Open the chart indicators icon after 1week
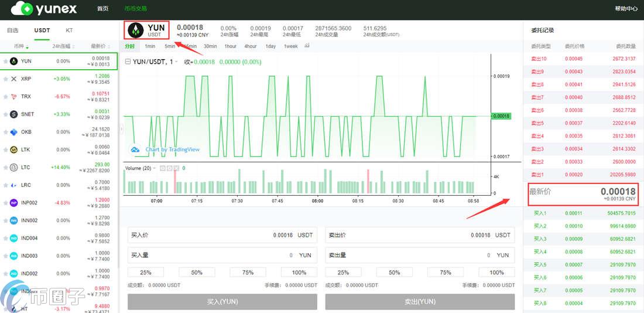The width and height of the screenshot is (644, 313). point(308,46)
